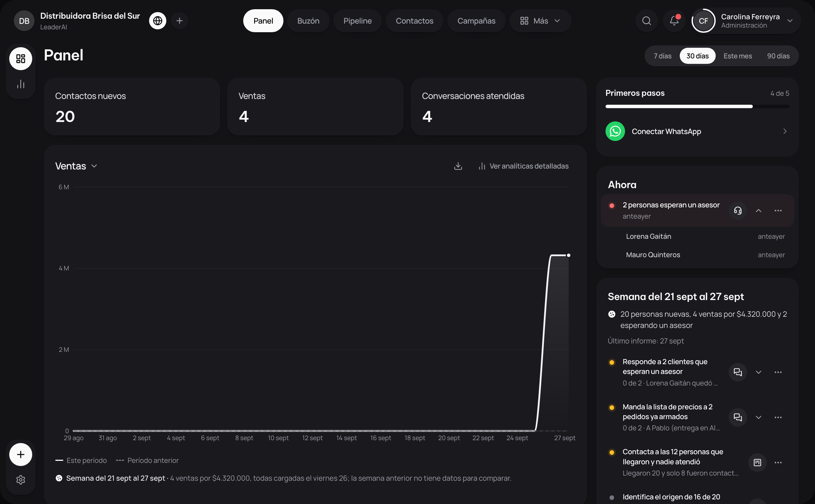
Task: Open analytics bar-chart icon in left sidebar
Action: [x=21, y=84]
